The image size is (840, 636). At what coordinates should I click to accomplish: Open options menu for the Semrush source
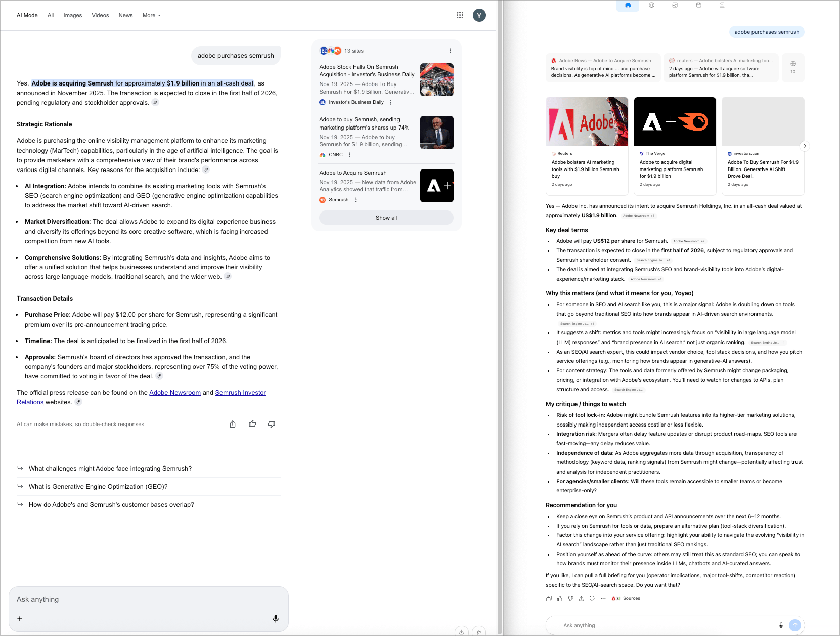356,200
